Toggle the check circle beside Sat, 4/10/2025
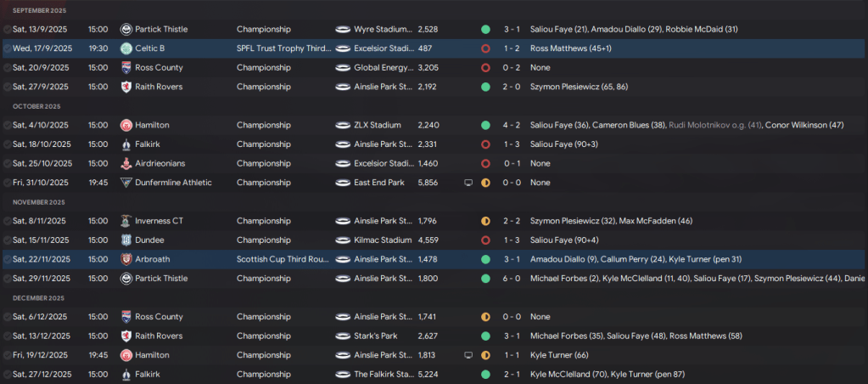The image size is (868, 384). point(7,125)
